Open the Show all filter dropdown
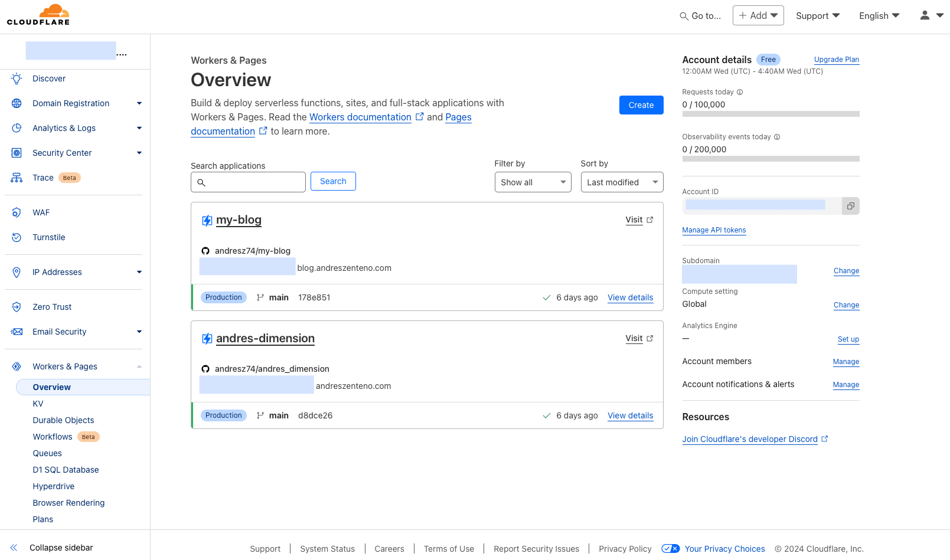The height and width of the screenshot is (560, 950). 532,182
